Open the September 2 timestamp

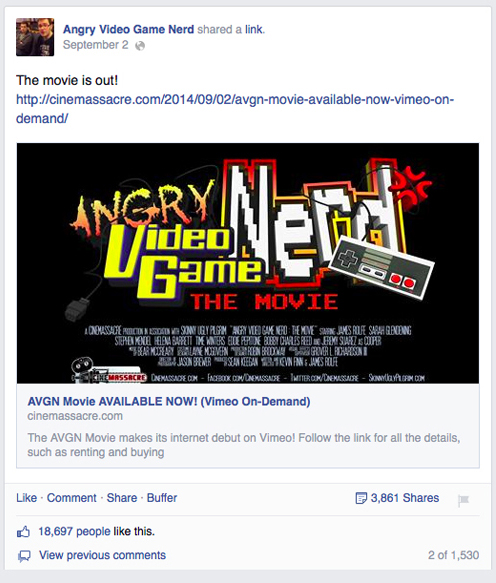[x=96, y=45]
